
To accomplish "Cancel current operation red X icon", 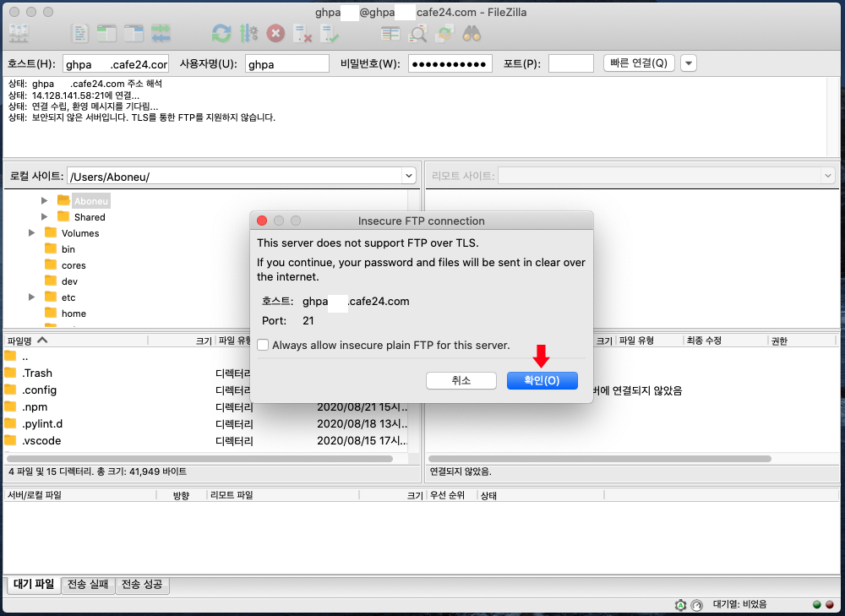I will [x=275, y=34].
